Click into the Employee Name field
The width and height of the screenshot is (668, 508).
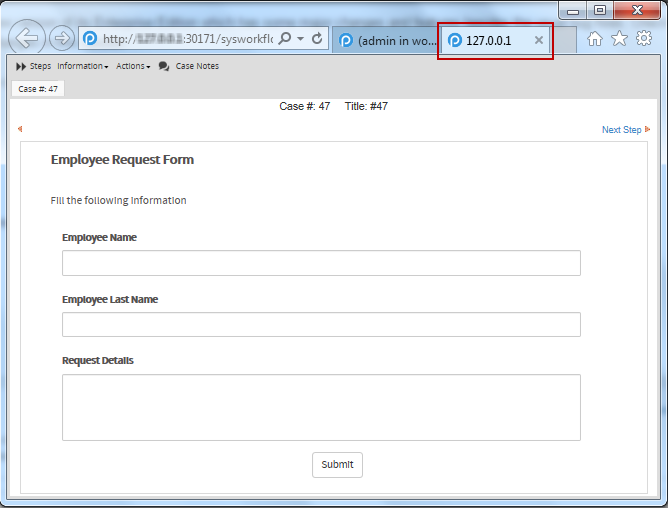(321, 263)
